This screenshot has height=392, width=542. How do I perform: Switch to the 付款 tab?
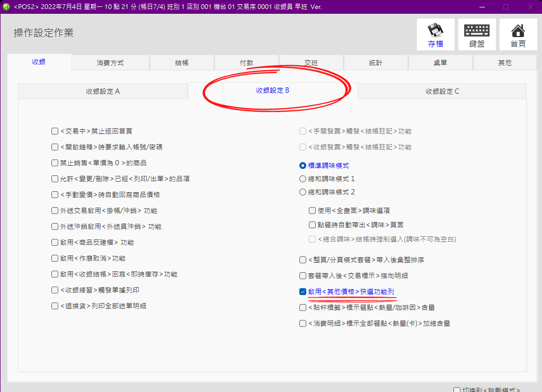[x=246, y=63]
